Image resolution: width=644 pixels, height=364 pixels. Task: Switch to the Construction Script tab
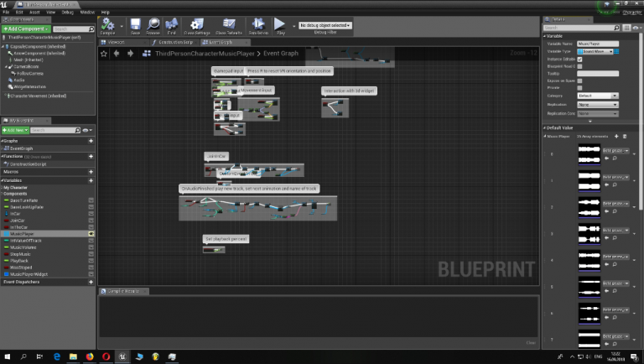(x=175, y=42)
